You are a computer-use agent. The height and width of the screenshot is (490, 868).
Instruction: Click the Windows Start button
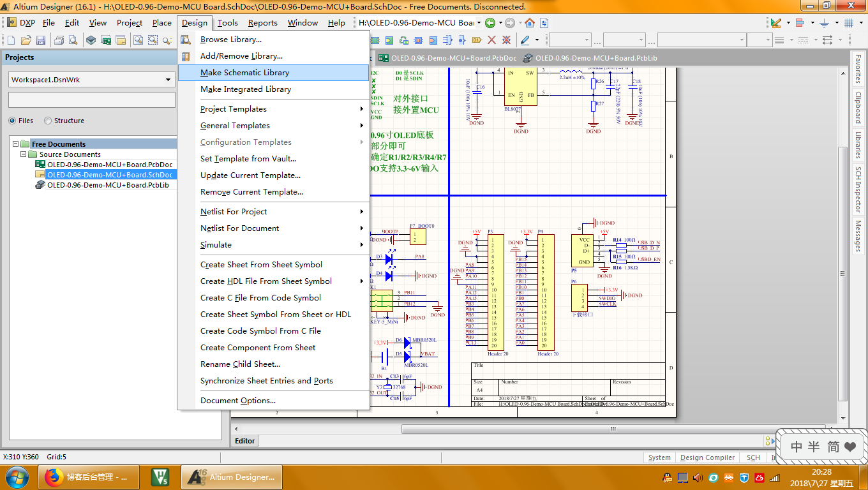16,477
